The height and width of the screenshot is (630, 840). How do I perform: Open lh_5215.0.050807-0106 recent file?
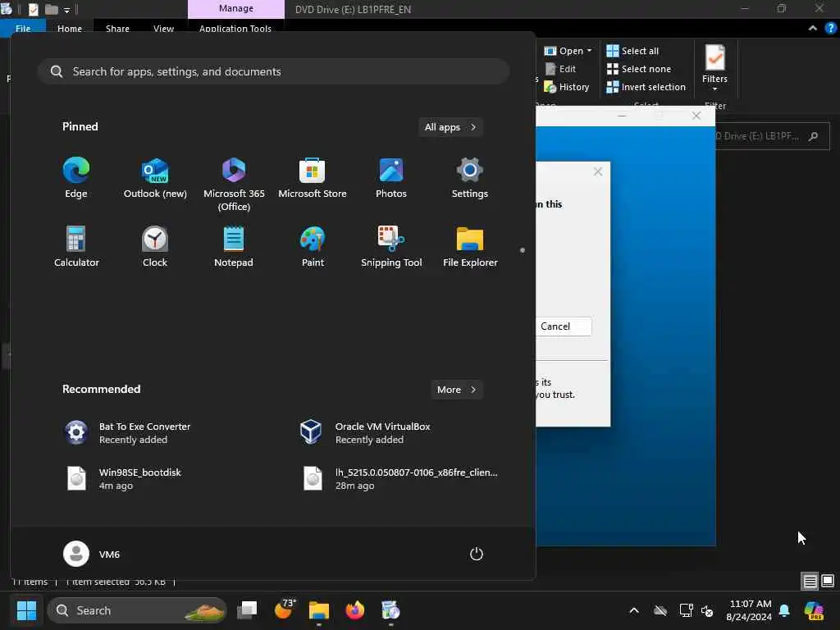pos(400,478)
